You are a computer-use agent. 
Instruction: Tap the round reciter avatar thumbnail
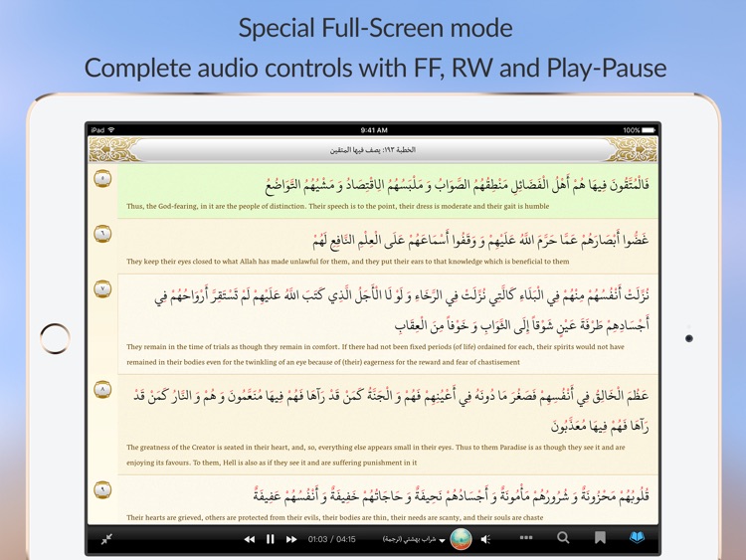tap(461, 539)
